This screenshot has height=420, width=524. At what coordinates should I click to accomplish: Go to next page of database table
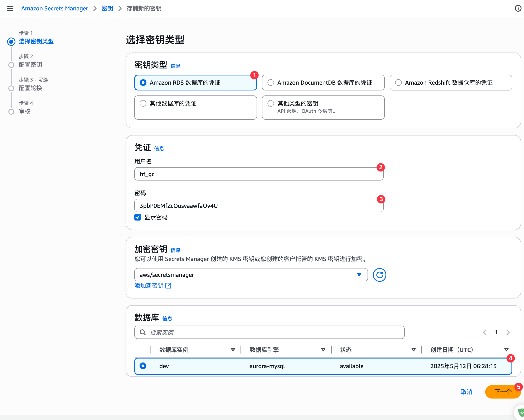click(508, 332)
